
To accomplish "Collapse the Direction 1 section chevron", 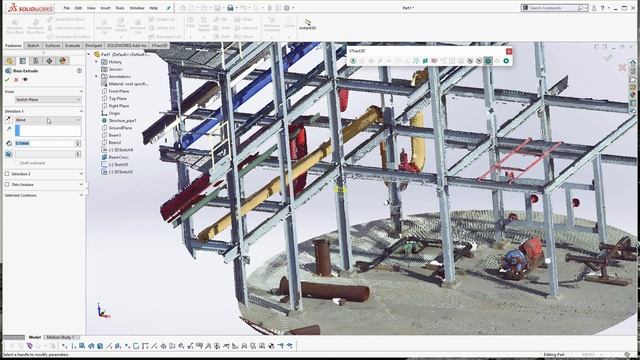I will [x=81, y=111].
